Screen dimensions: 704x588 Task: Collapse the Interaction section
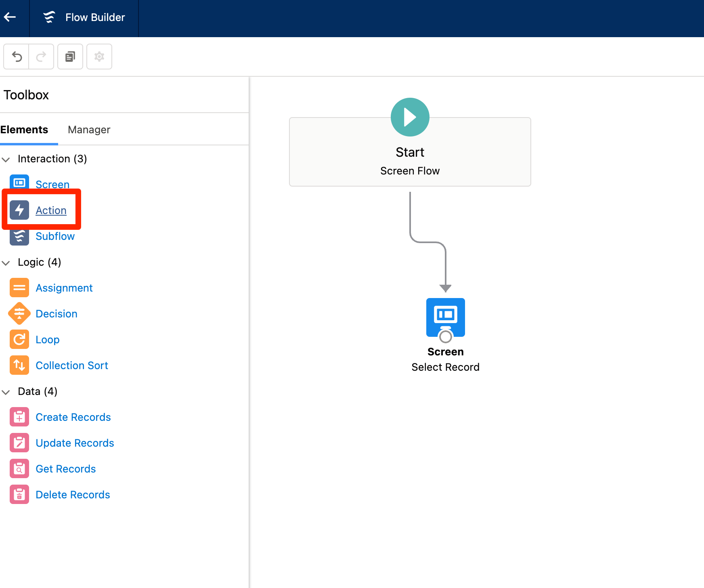6,160
